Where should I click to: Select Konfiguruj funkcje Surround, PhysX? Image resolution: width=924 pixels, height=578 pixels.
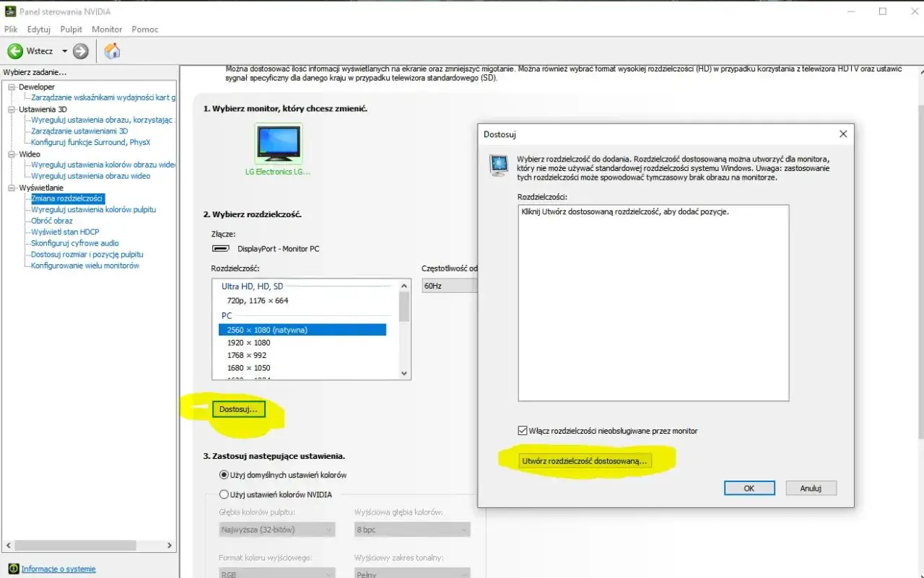91,142
